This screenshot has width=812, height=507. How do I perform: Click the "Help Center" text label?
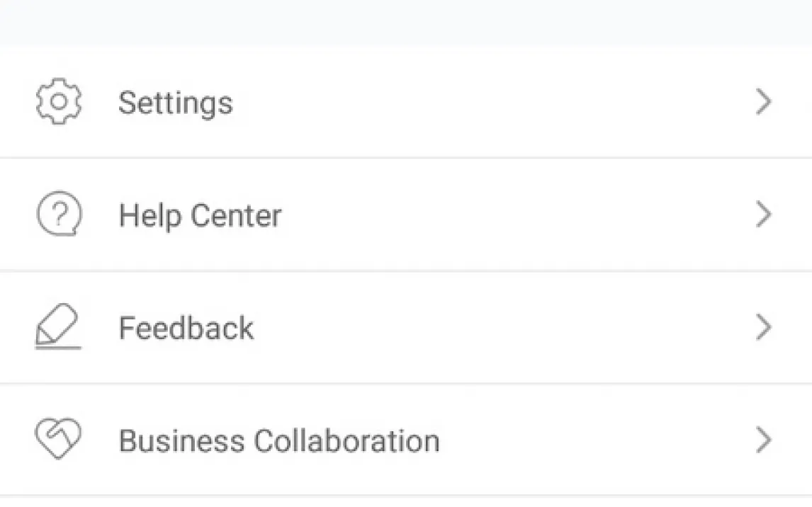(x=200, y=215)
